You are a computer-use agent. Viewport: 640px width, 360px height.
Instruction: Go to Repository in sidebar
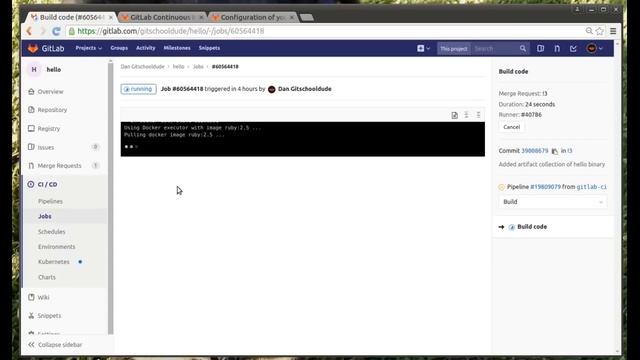tap(47, 110)
